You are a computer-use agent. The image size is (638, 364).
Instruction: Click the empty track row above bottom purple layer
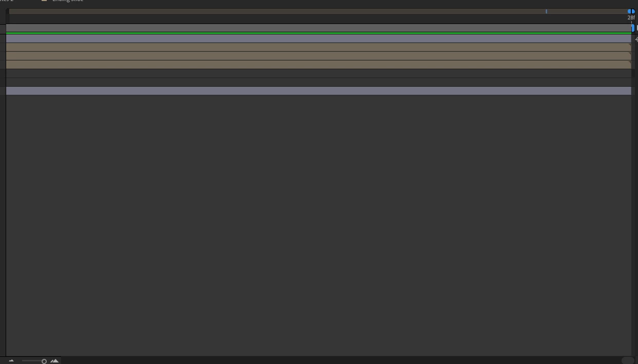coord(318,82)
